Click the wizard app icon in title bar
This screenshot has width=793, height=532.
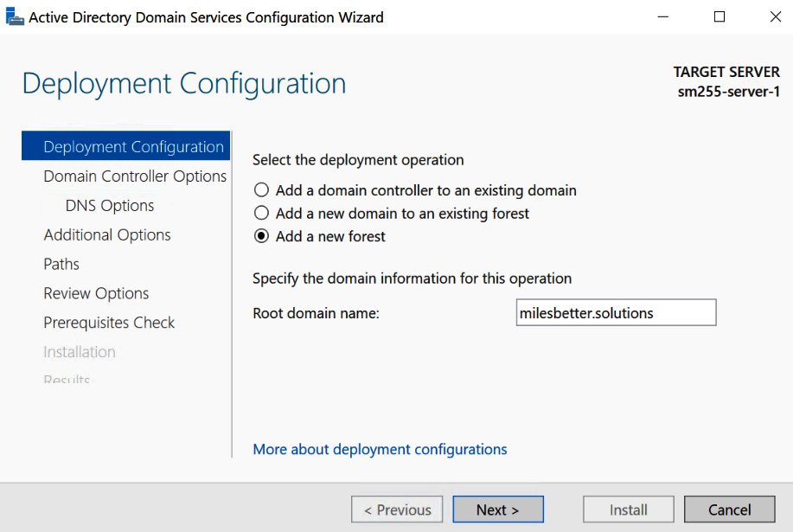coord(15,16)
